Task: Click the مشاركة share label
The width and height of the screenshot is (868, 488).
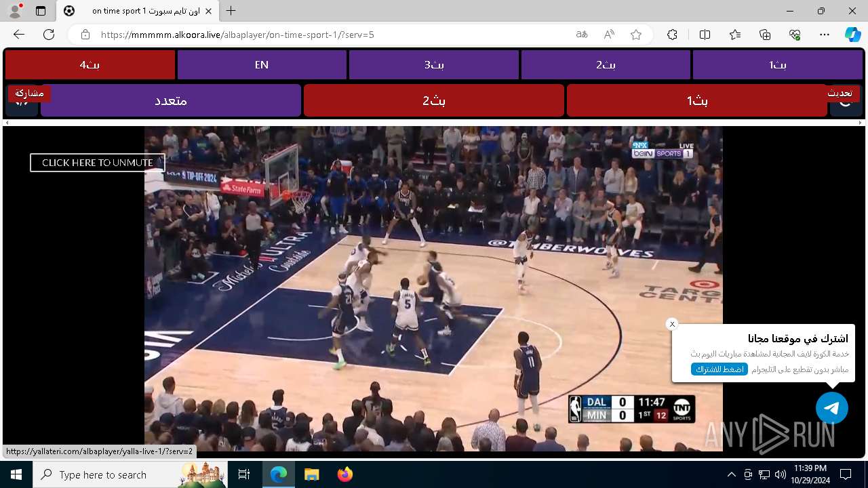Action: (29, 93)
